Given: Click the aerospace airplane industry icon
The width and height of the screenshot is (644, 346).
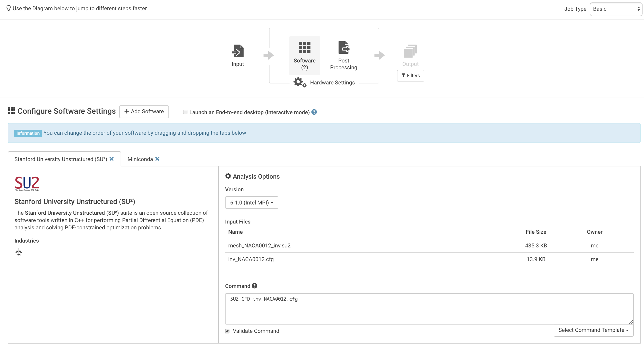Looking at the screenshot, I should point(19,252).
